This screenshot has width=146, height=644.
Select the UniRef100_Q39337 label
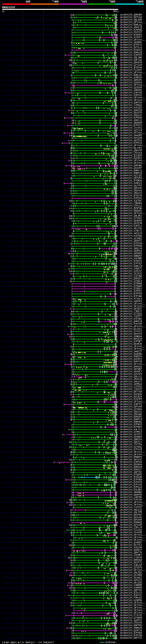point(131,271)
